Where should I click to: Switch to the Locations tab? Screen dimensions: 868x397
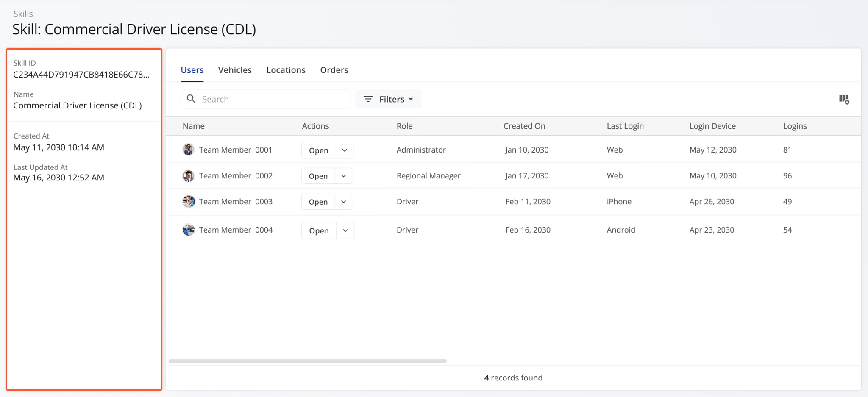(286, 70)
